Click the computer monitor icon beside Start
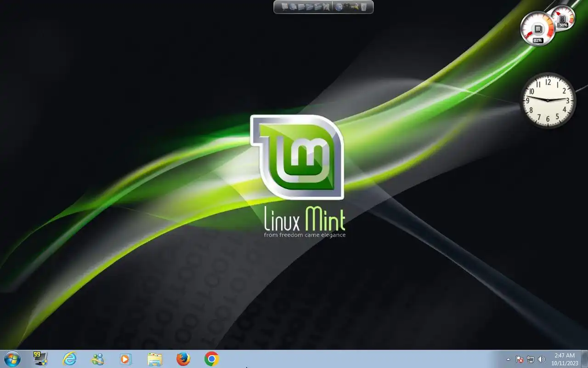 coord(40,359)
